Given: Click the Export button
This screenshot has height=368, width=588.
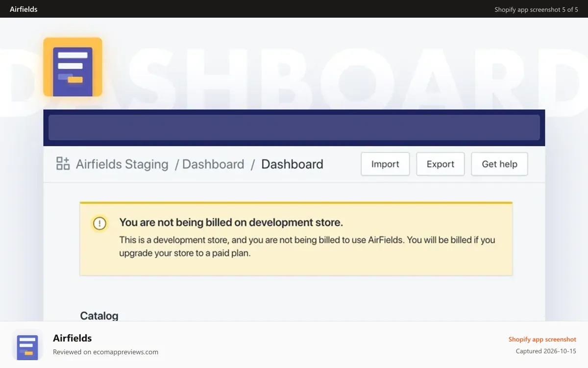Looking at the screenshot, I should coord(441,164).
